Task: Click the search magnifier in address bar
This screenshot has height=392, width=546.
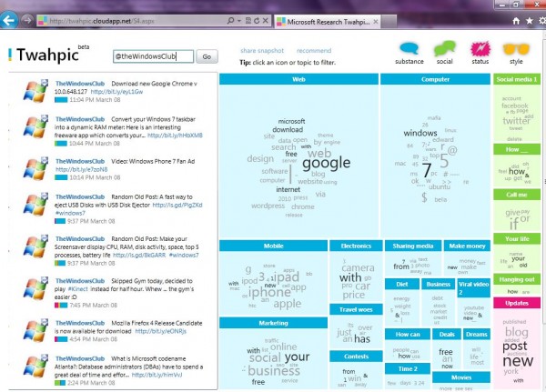Action: tap(230, 21)
